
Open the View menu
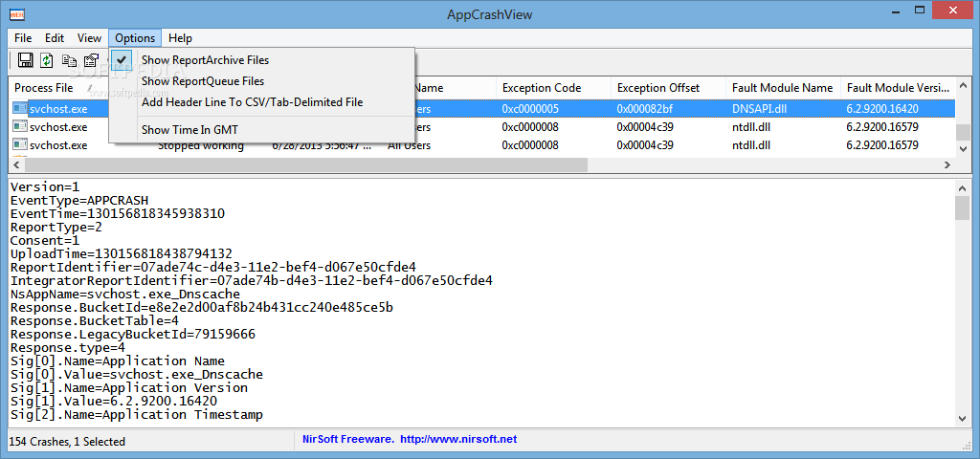89,38
